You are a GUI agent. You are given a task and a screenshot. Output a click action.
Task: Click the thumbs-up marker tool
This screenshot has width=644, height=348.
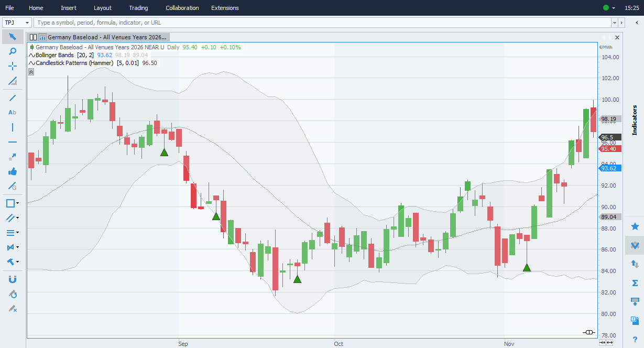coord(13,171)
